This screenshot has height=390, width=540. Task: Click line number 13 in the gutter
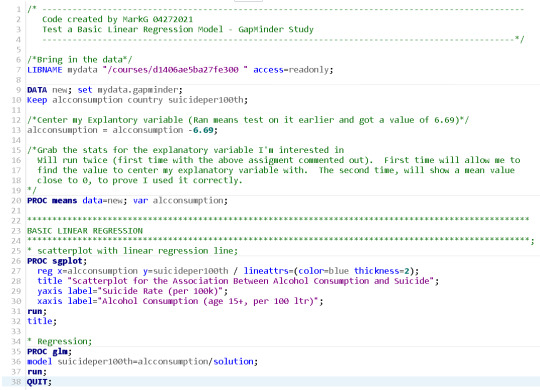(16, 130)
